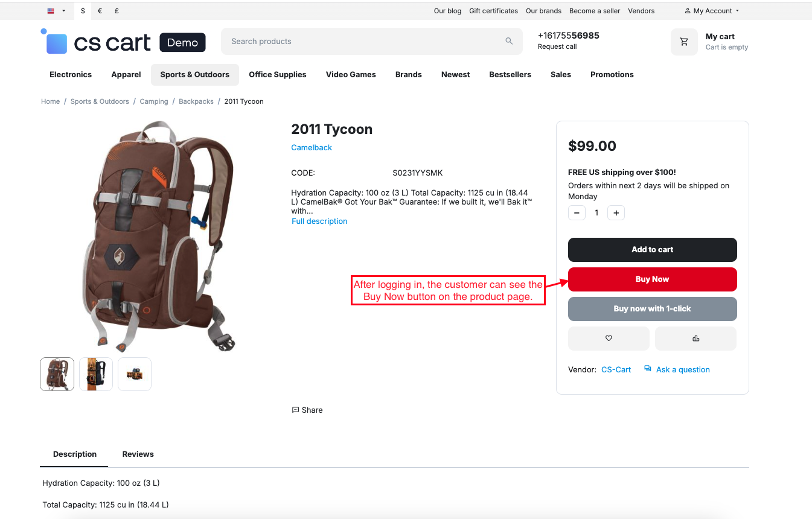Open the My Account dropdown
The height and width of the screenshot is (519, 812).
tap(712, 11)
